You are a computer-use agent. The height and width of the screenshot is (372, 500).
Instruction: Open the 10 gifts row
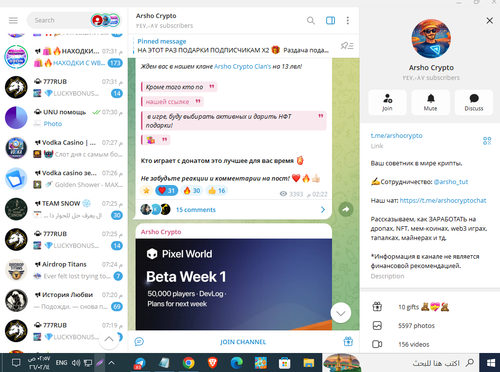[x=430, y=307]
